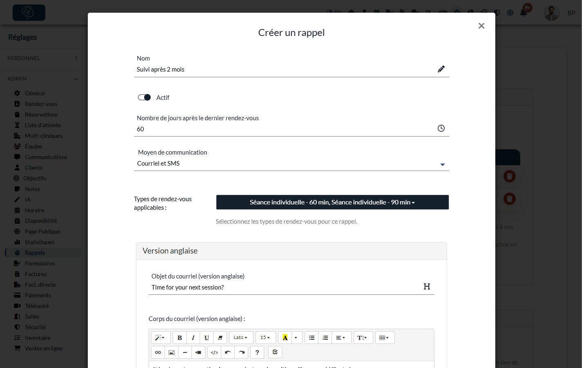Click the Nom input field
588x368 pixels.
pos(292,70)
